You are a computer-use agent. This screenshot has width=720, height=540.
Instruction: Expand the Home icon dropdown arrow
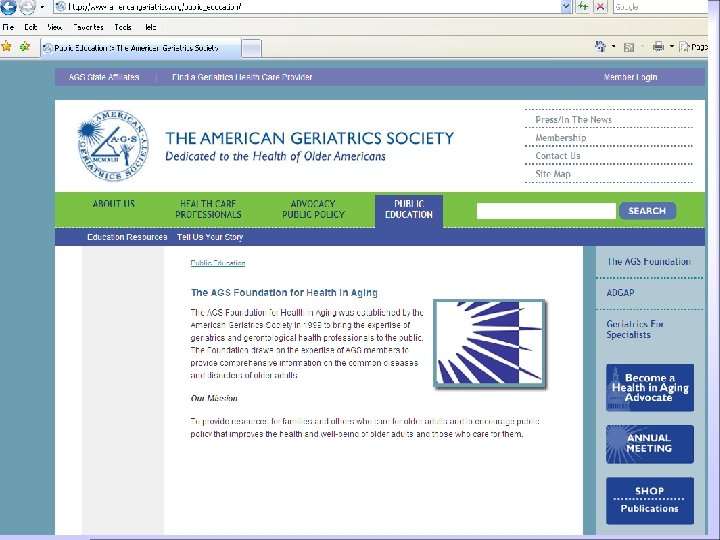[614, 46]
